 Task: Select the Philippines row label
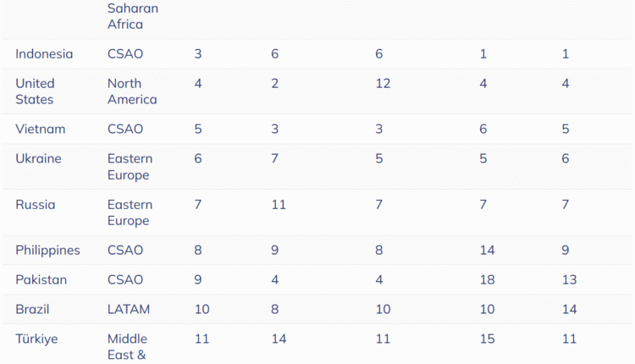pyautogui.click(x=47, y=251)
